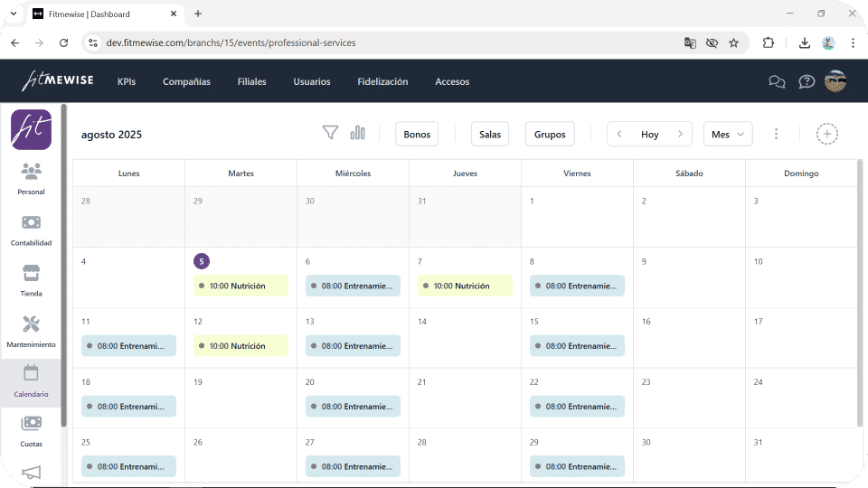Image resolution: width=868 pixels, height=488 pixels.
Task: Open the Fidelización menu item
Action: click(382, 81)
